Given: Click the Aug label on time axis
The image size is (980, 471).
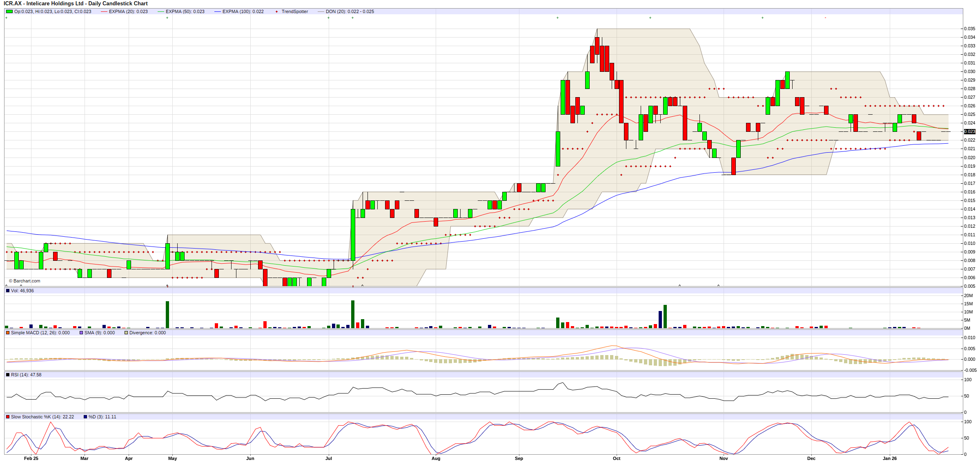Looking at the screenshot, I should tap(436, 458).
